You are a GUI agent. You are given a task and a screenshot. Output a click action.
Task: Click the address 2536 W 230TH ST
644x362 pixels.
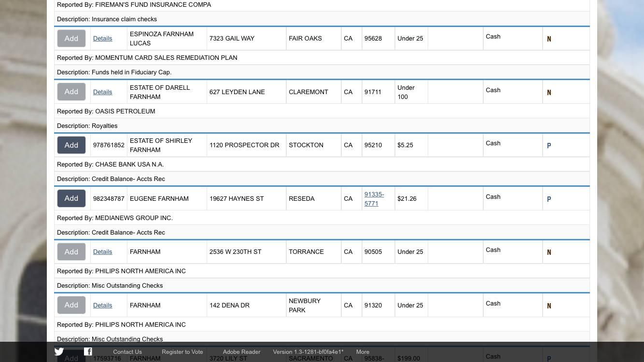point(236,251)
